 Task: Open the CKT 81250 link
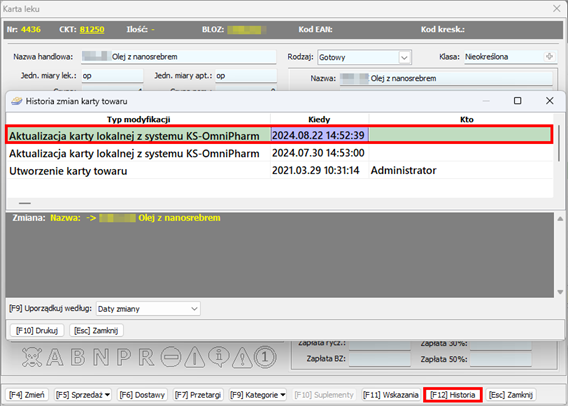[92, 29]
